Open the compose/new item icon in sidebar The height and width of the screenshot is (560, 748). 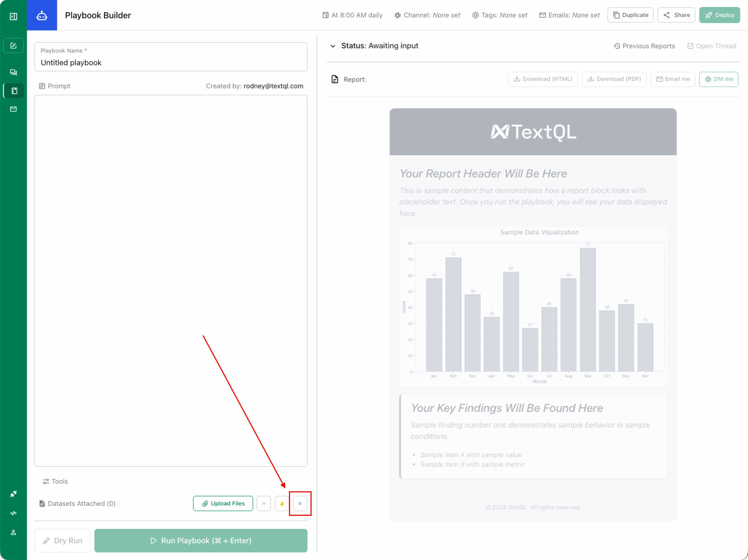coord(13,45)
